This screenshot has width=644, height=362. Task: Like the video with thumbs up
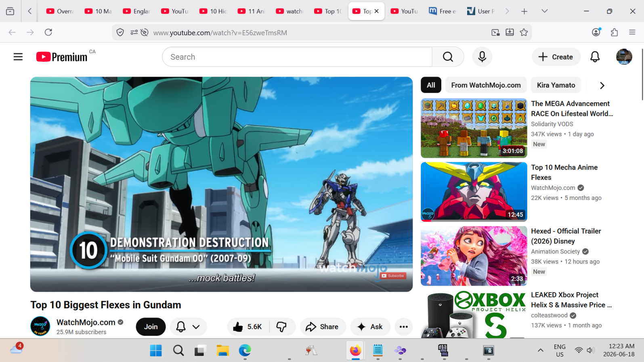[x=248, y=327]
